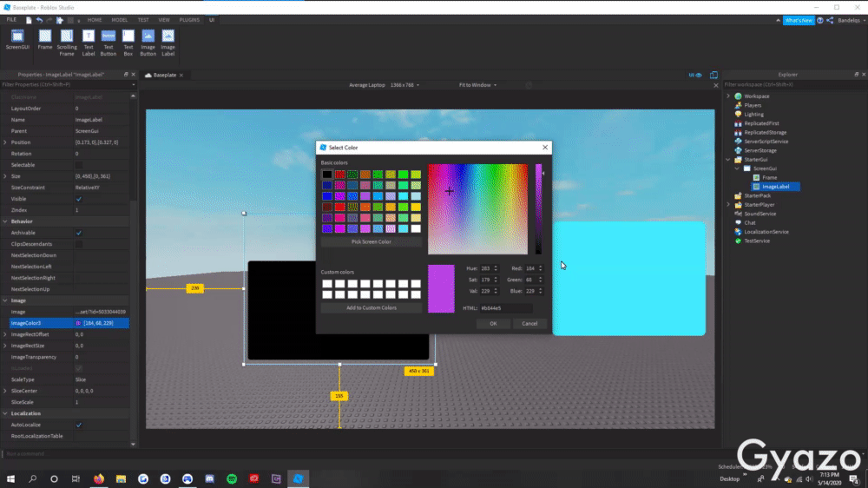Toggle the Visible property checkbox
The image size is (868, 488).
[x=79, y=199]
